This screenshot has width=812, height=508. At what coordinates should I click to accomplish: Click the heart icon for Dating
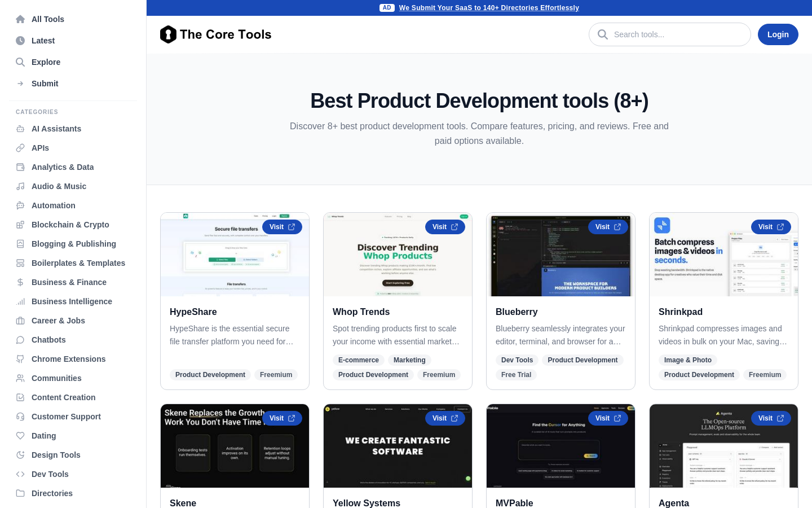pos(20,436)
